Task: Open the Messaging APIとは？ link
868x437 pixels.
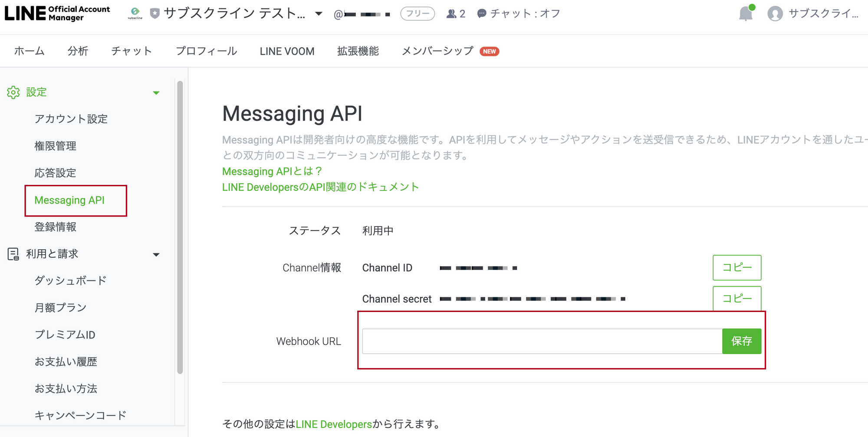Action: click(273, 171)
